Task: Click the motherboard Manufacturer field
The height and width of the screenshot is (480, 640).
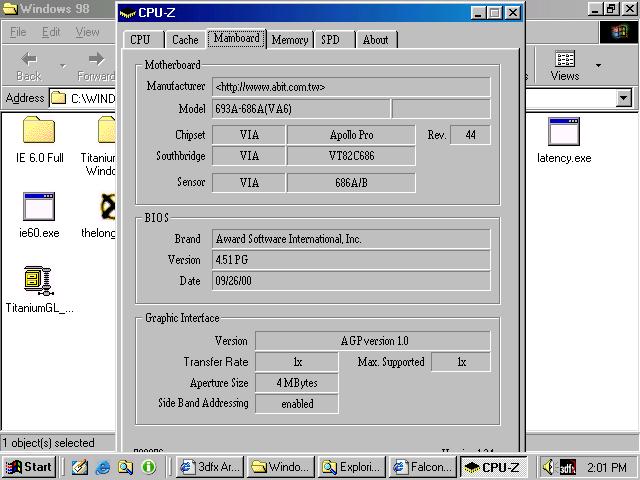Action: (x=350, y=87)
